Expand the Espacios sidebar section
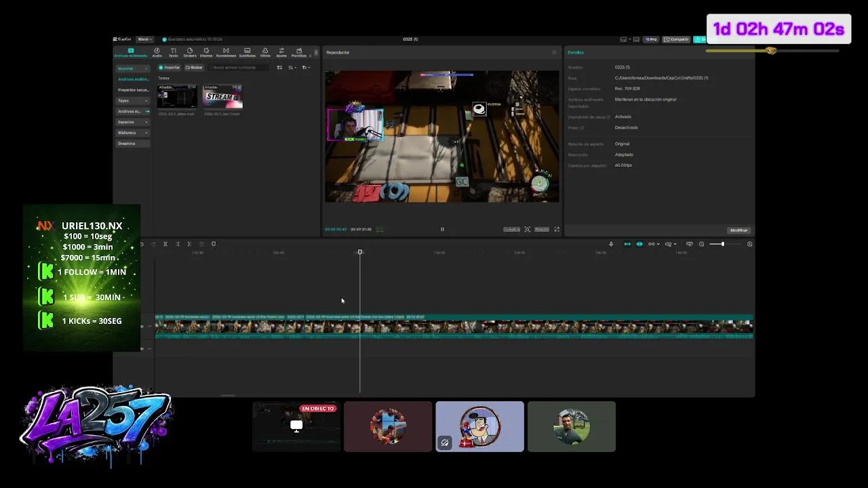Screen dimensions: 868x488 click(x=132, y=122)
